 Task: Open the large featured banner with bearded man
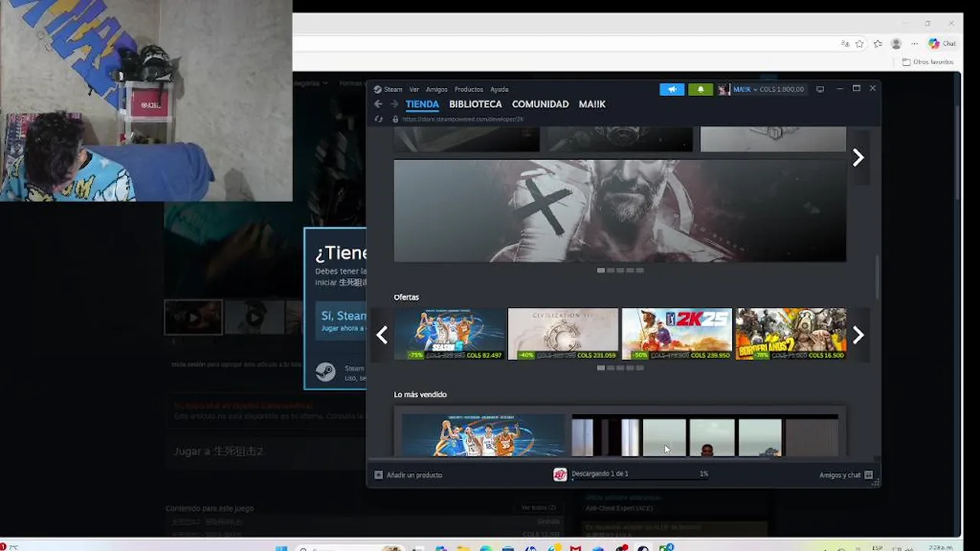620,210
